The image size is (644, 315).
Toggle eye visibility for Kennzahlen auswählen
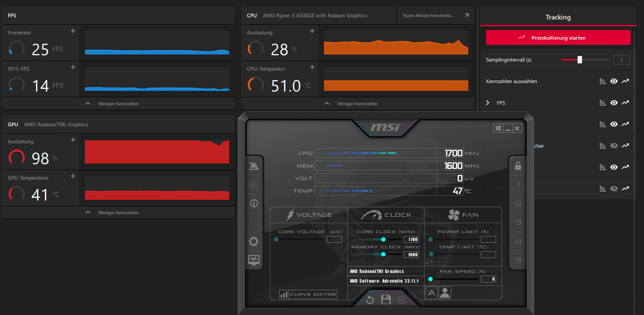tap(614, 81)
